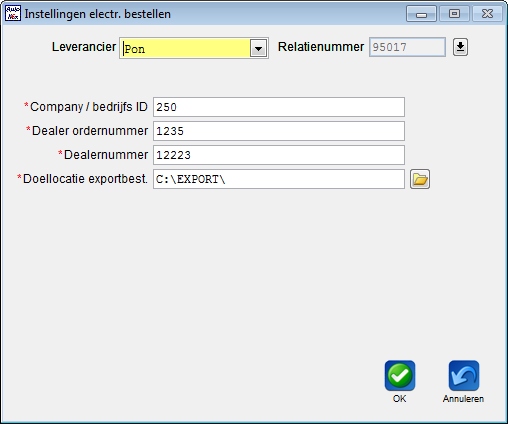The width and height of the screenshot is (508, 424).
Task: Select the Leverancier combo box showing Pon
Action: (194, 48)
